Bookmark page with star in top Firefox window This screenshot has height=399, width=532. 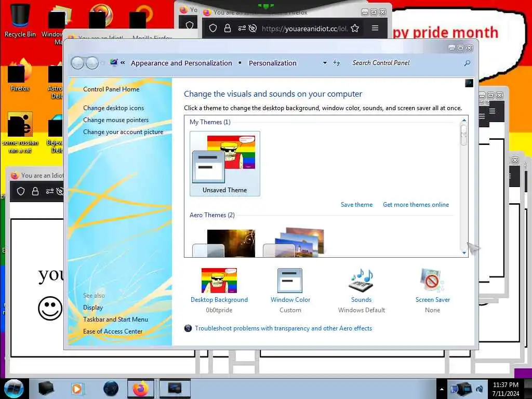(355, 28)
